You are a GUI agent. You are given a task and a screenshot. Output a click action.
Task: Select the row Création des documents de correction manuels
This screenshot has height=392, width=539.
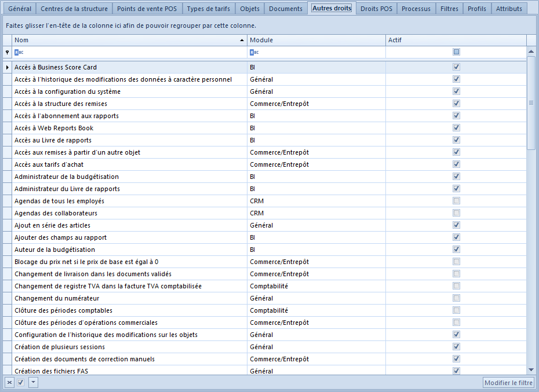pos(264,359)
